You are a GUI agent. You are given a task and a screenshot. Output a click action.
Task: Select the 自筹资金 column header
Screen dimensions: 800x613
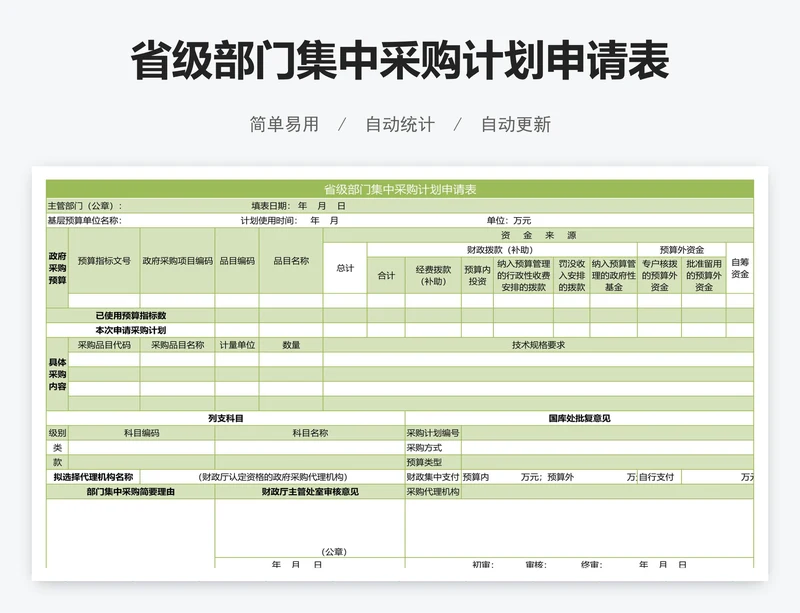coord(740,268)
